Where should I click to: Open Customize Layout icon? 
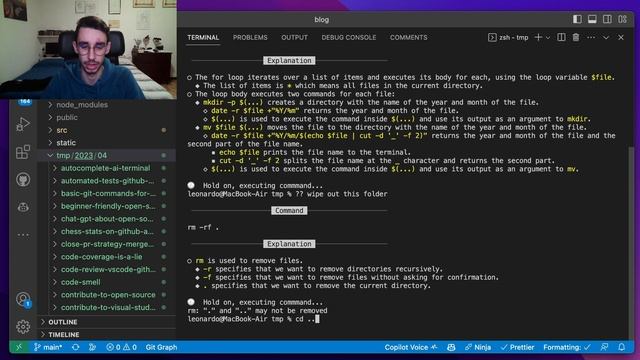tap(622, 19)
